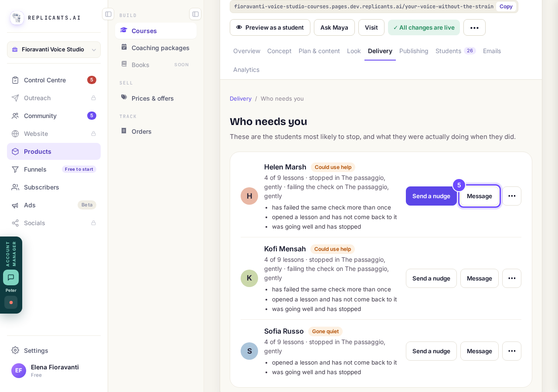This screenshot has width=558, height=392.
Task: Click the Sofia Russo 'Gone quiet' badge
Action: click(x=325, y=331)
